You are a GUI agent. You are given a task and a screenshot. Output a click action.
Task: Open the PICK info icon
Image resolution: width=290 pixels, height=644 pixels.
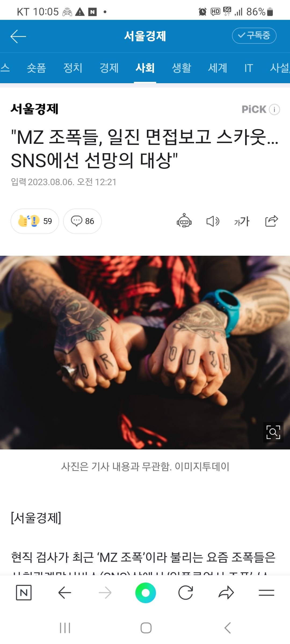tap(274, 109)
